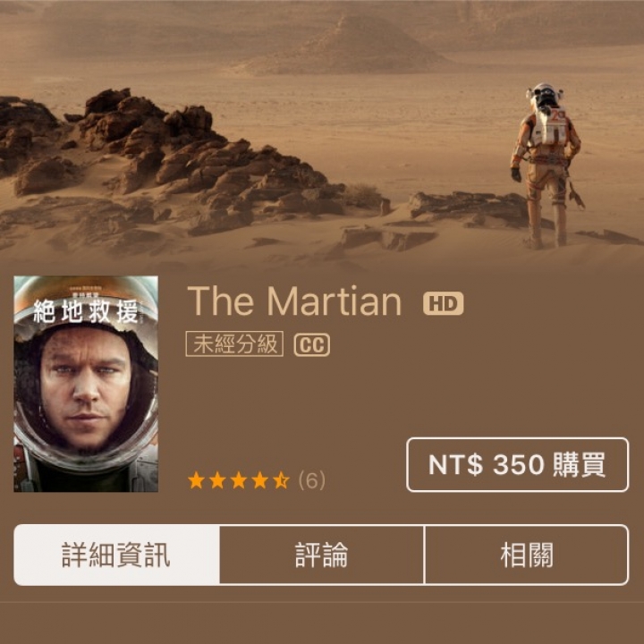
Task: Select the fourth rating star
Action: [x=260, y=480]
